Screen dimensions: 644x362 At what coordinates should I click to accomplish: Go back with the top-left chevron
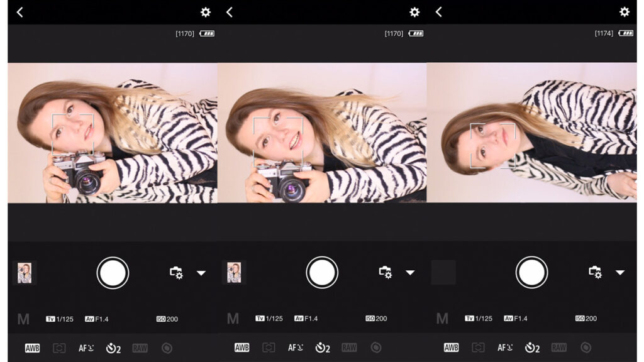click(19, 11)
